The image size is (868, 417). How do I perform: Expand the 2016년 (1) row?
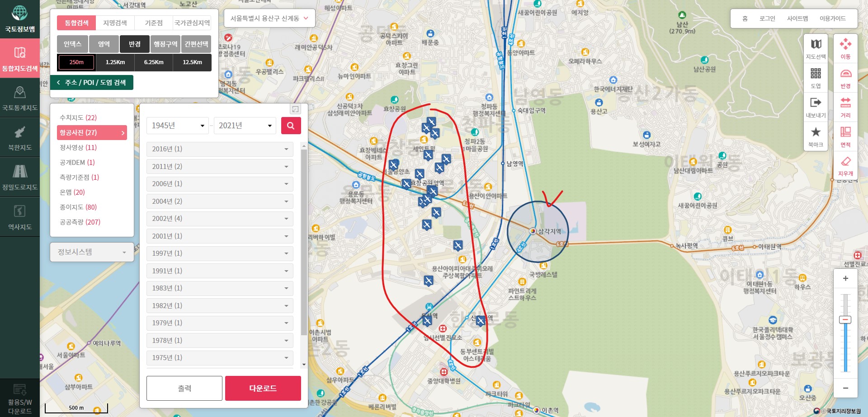point(220,149)
